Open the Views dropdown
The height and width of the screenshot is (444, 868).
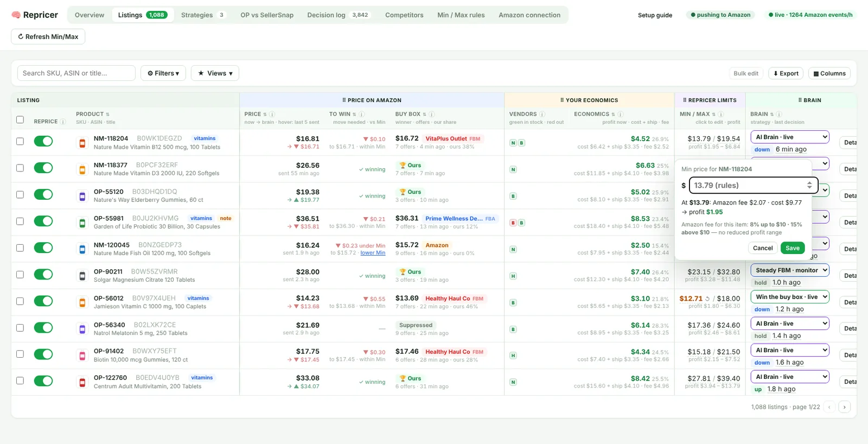coord(215,73)
